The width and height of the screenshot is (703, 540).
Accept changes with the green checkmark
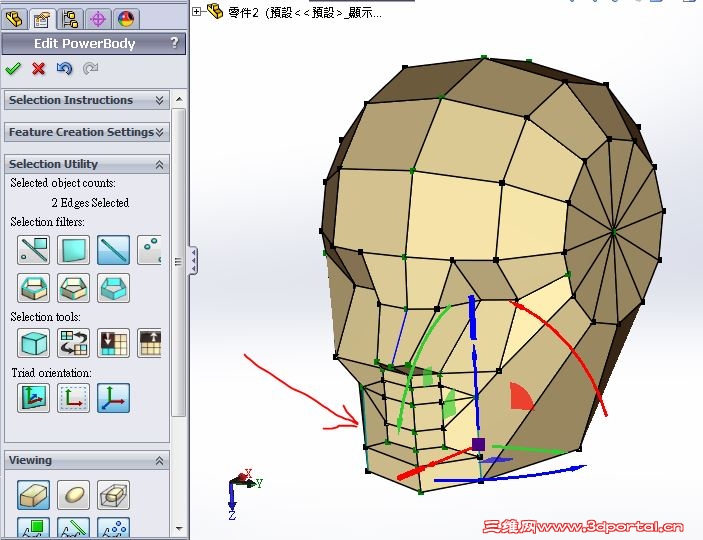(x=13, y=69)
